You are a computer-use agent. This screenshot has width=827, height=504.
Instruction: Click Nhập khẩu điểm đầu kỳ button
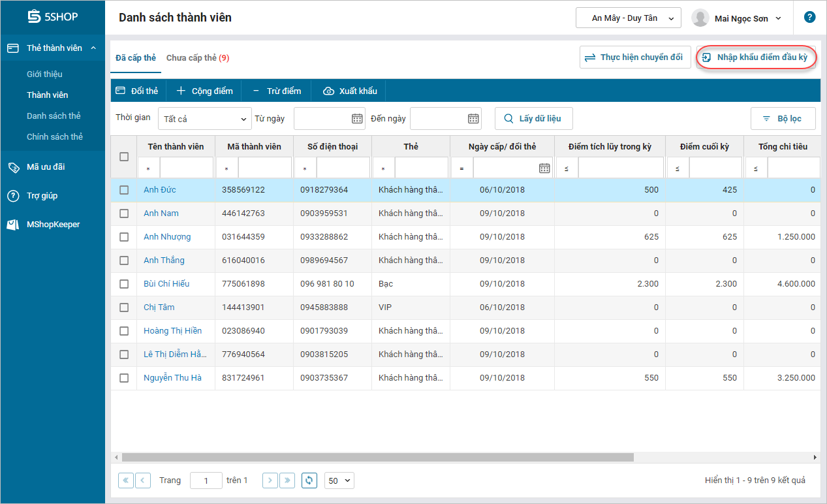(756, 57)
